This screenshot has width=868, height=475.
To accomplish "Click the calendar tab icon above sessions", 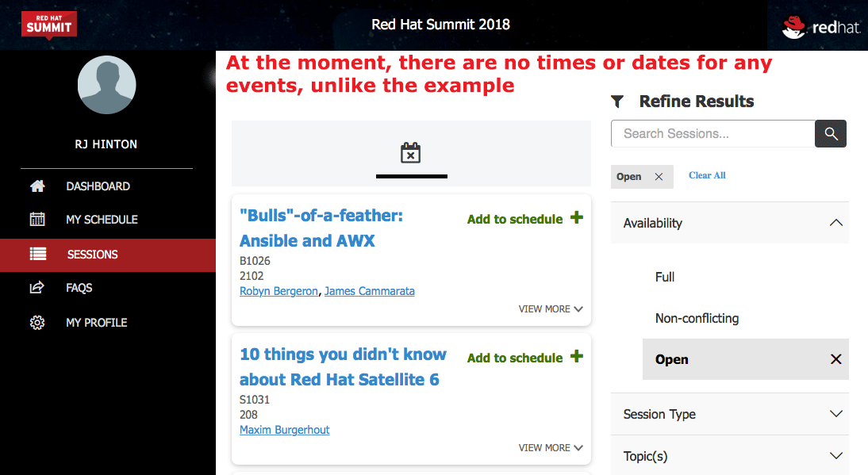I will (411, 153).
